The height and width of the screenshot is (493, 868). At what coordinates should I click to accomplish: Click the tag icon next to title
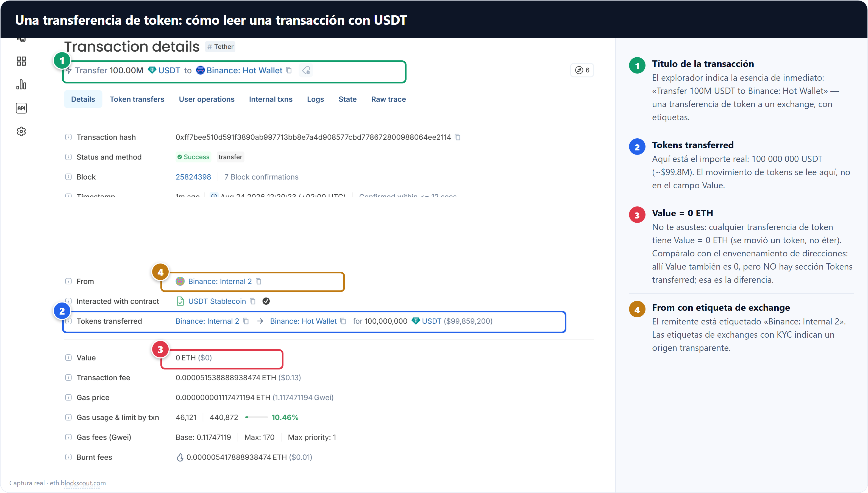click(x=306, y=70)
